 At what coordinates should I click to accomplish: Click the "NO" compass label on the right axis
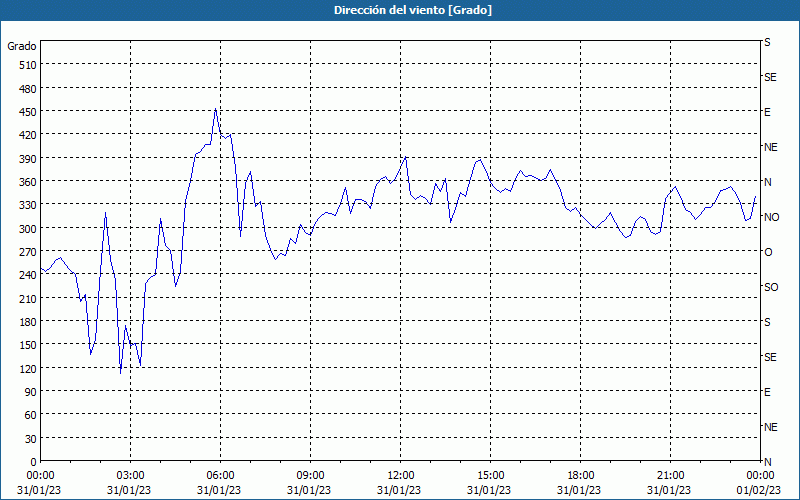[x=771, y=217]
